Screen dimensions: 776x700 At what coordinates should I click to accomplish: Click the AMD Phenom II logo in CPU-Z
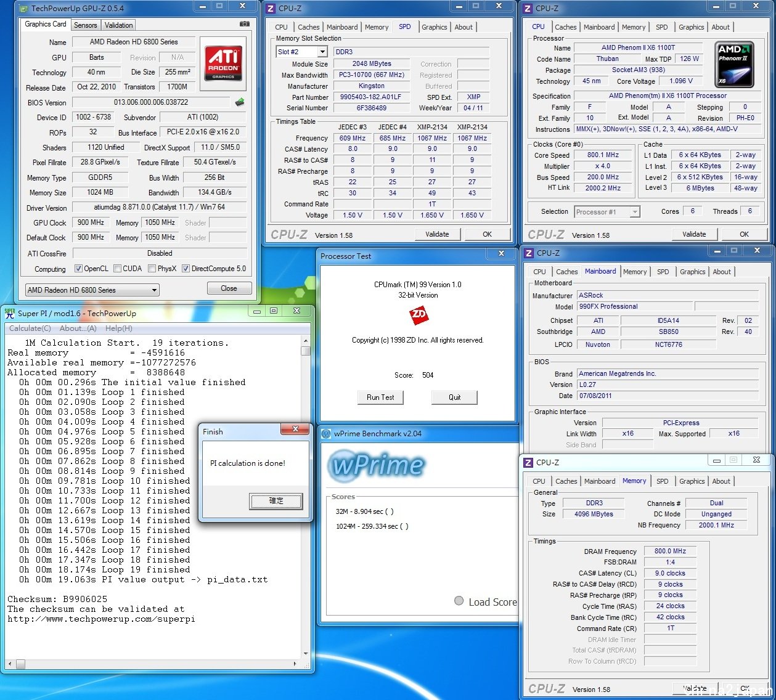pos(735,63)
